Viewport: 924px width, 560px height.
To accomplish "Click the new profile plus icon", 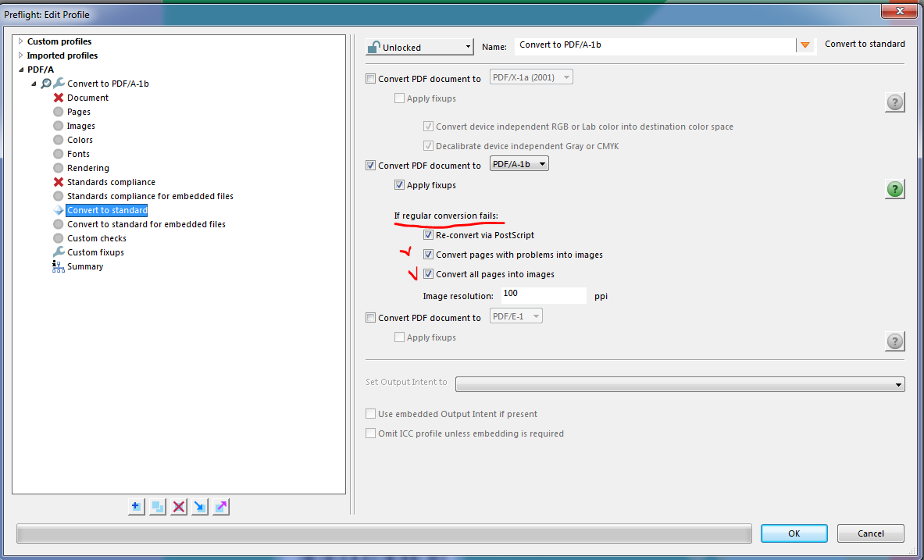I will pyautogui.click(x=136, y=506).
